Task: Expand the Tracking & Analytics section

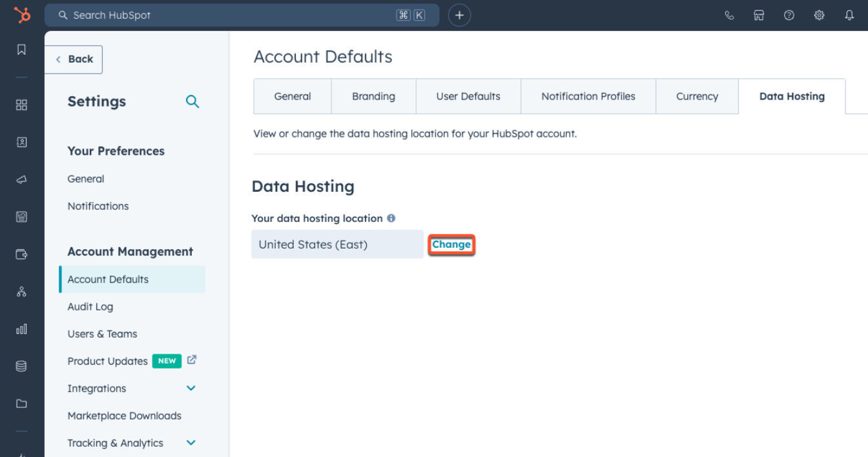Action: (191, 442)
